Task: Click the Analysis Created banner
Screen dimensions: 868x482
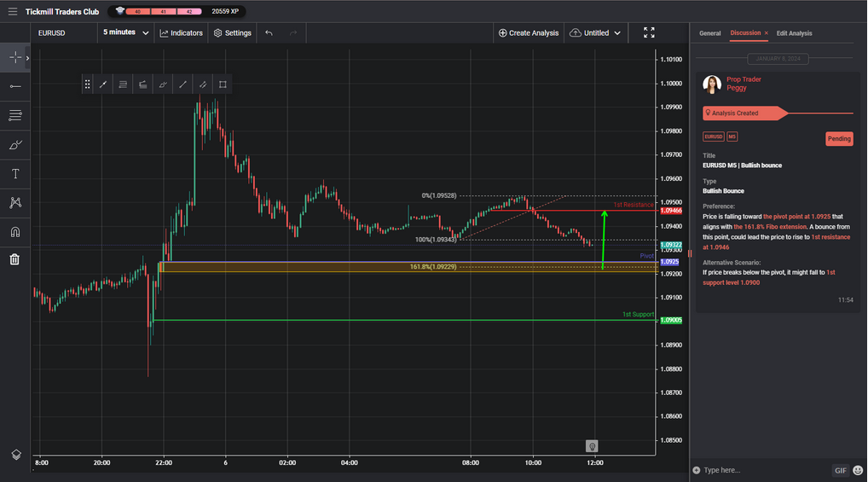Action: coord(744,113)
